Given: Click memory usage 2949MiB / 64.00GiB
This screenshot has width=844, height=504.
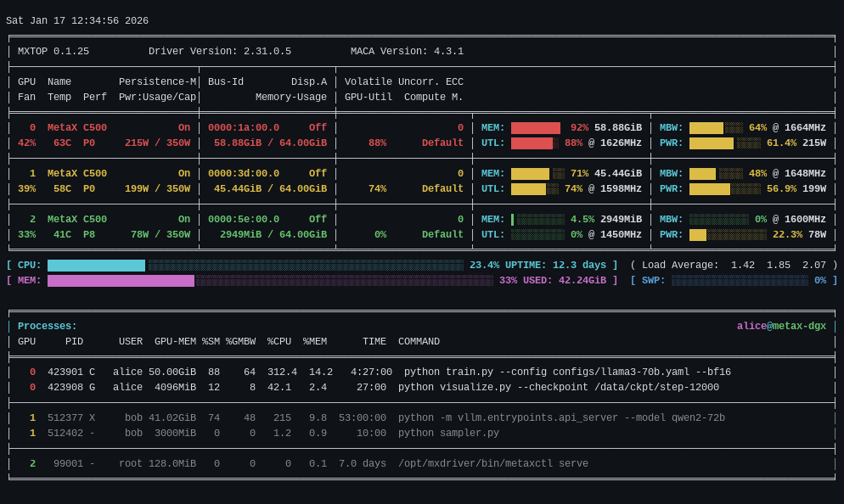Looking at the screenshot, I should [273, 234].
